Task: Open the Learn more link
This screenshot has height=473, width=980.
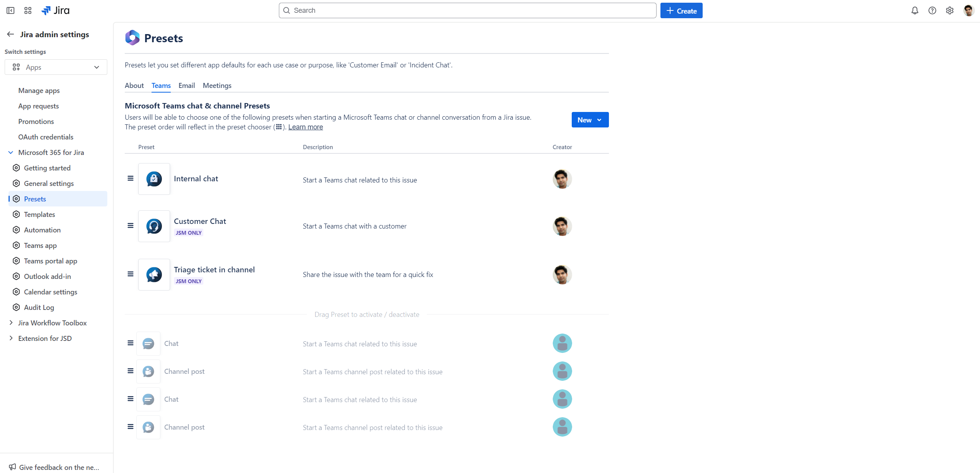Action: pos(305,127)
